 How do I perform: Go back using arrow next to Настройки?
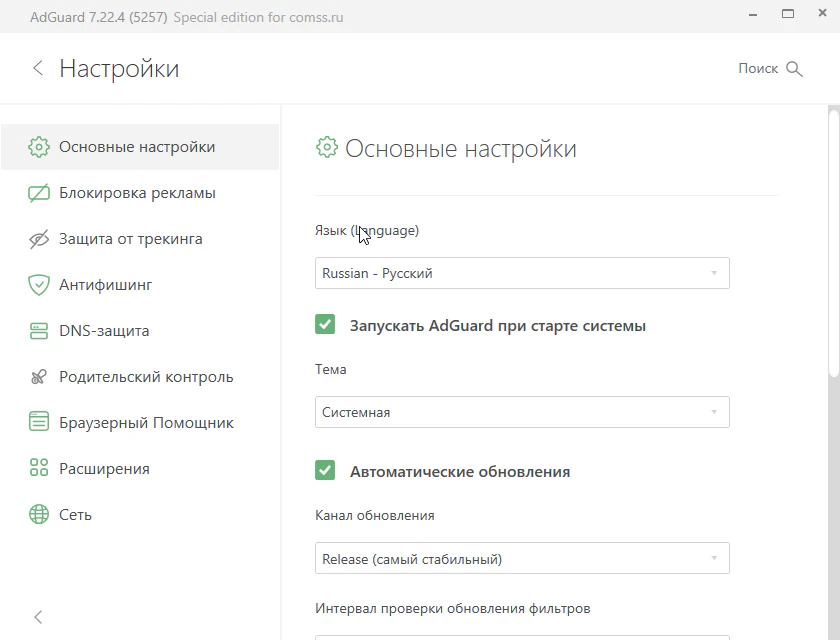pyautogui.click(x=38, y=68)
